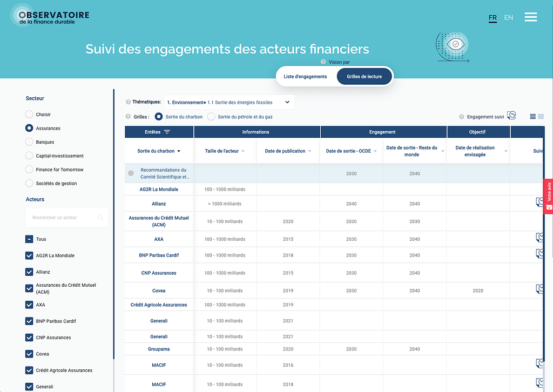Click the help icon next to Thématiques
The image size is (553, 392).
point(128,102)
